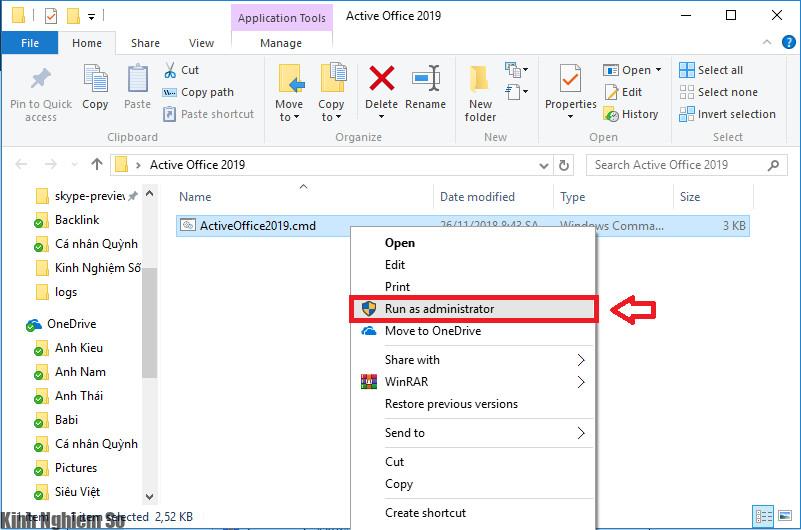The image size is (801, 530).
Task: Click the navigation pane scroll down arrow
Action: [149, 496]
